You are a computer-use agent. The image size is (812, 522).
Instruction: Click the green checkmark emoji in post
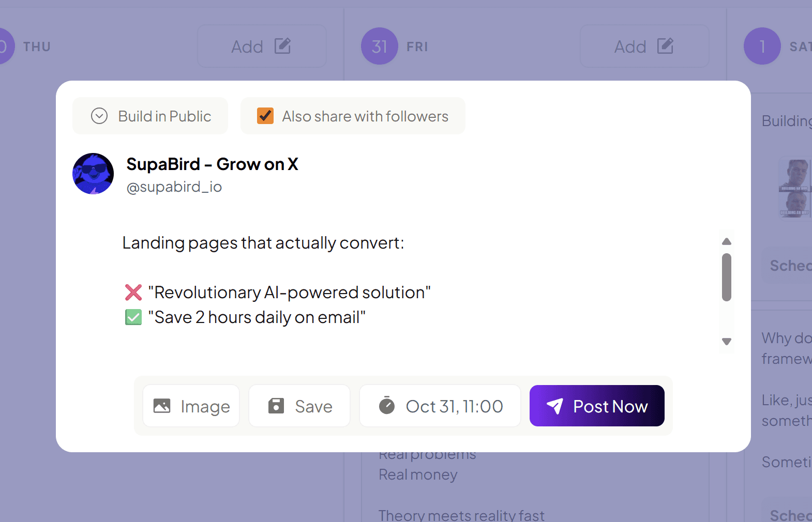(133, 317)
